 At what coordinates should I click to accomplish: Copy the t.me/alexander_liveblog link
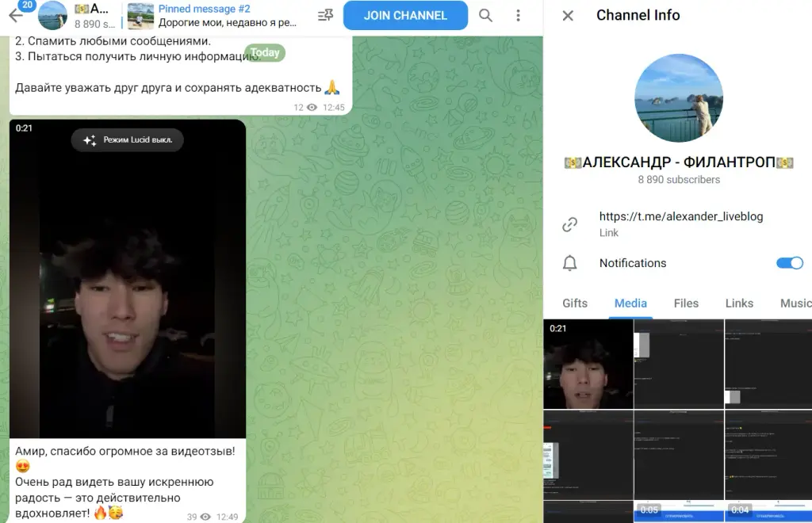click(681, 216)
